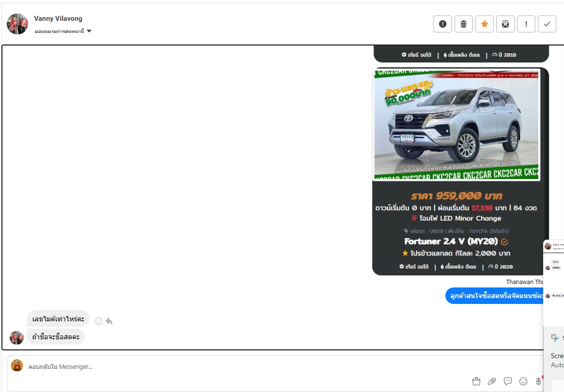Open the shopping bag products icon
This screenshot has height=392, width=564.
pos(476,381)
